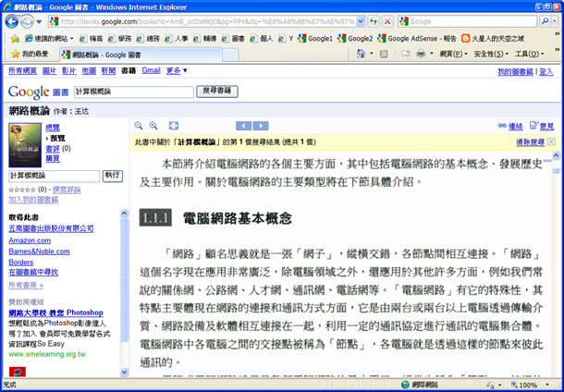Click the favorites star add icon
This screenshot has height=392, width=564.
pyautogui.click(x=15, y=39)
